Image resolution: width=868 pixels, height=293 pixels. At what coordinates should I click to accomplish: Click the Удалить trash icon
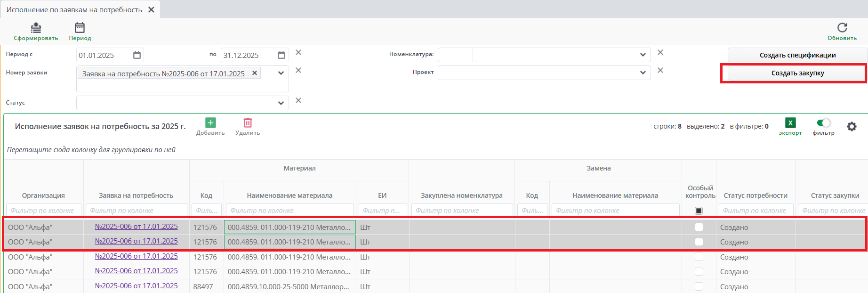(248, 123)
